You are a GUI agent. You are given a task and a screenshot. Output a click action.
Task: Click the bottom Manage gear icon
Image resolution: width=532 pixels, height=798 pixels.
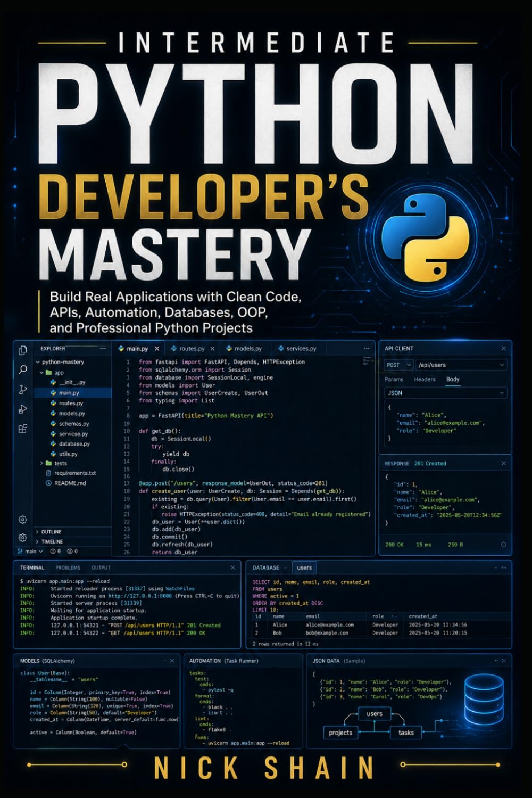tap(23, 538)
